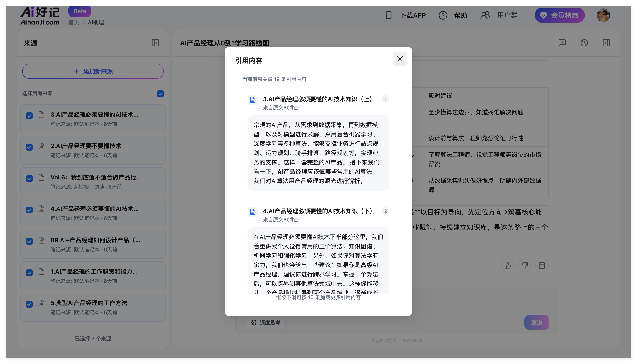Click 已选择 7 个来源 status text
Screen dimensions: 637x364
coord(93,339)
